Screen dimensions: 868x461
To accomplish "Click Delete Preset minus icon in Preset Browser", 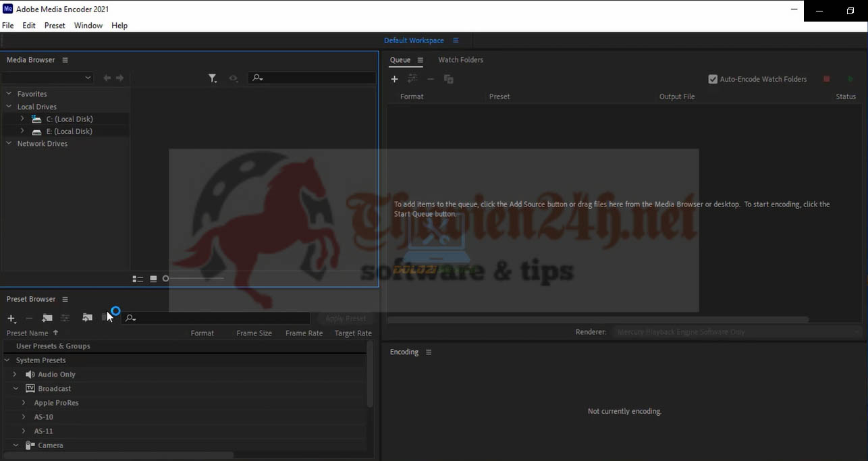I will (29, 318).
